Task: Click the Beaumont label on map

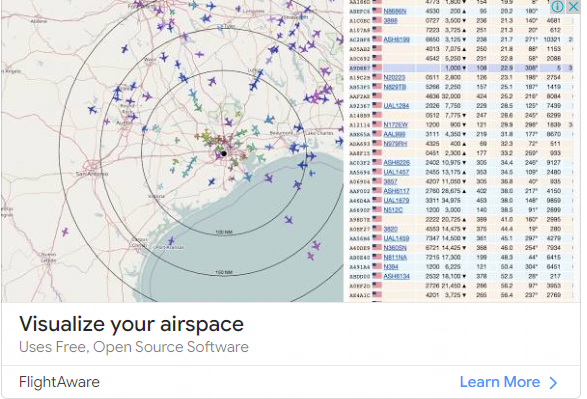Action: [281, 133]
